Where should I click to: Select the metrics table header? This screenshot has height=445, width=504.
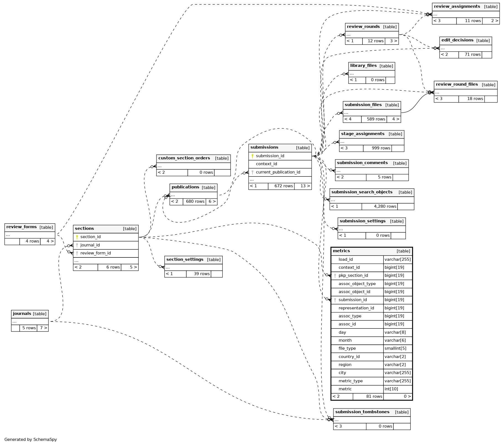(341, 251)
